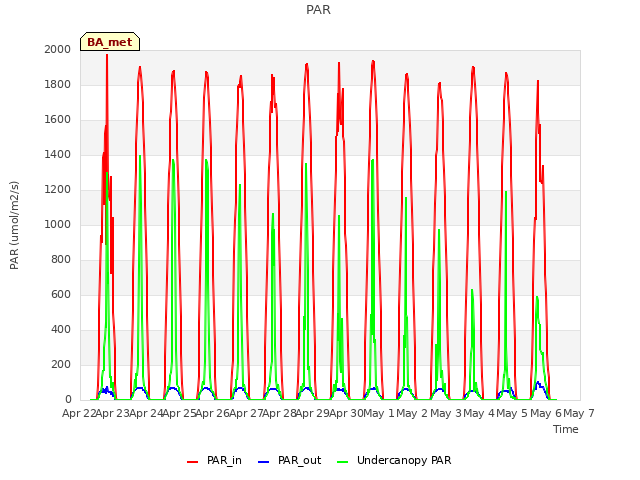This screenshot has height=480, width=640.
Task: Click the Apr 26 x-axis tick label
Action: pyautogui.click(x=213, y=413)
